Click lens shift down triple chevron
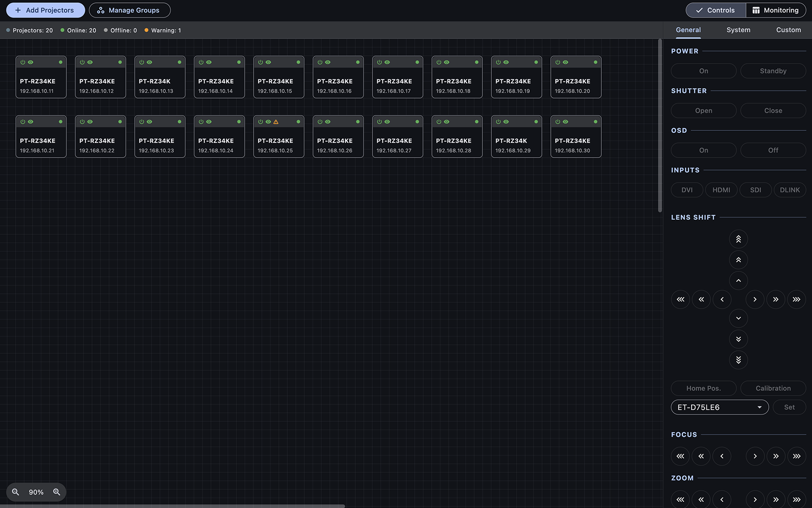The height and width of the screenshot is (508, 812). [738, 360]
